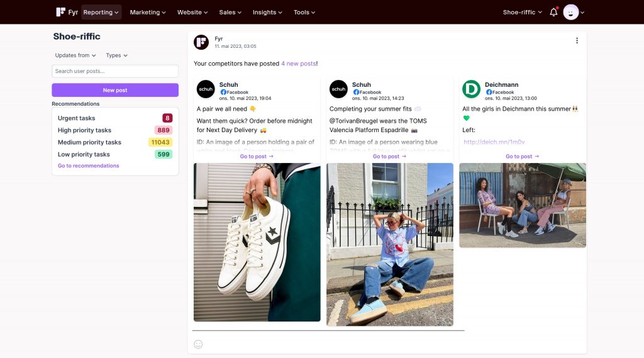Click the low priority count badge 599
644x358 pixels.
(164, 154)
